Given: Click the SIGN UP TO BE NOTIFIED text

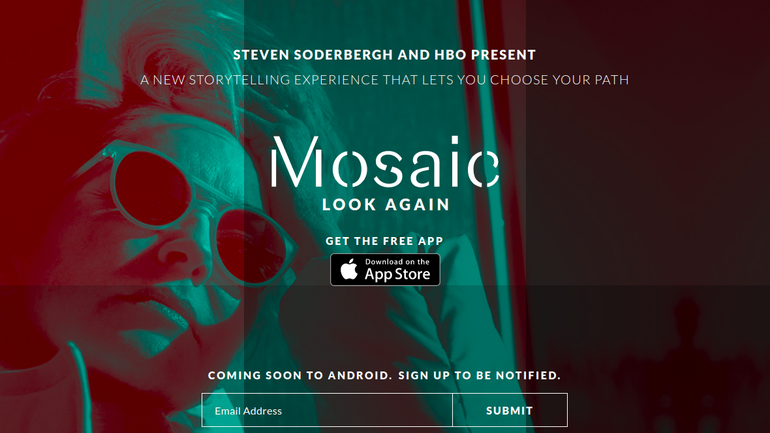Looking at the screenshot, I should pos(479,376).
